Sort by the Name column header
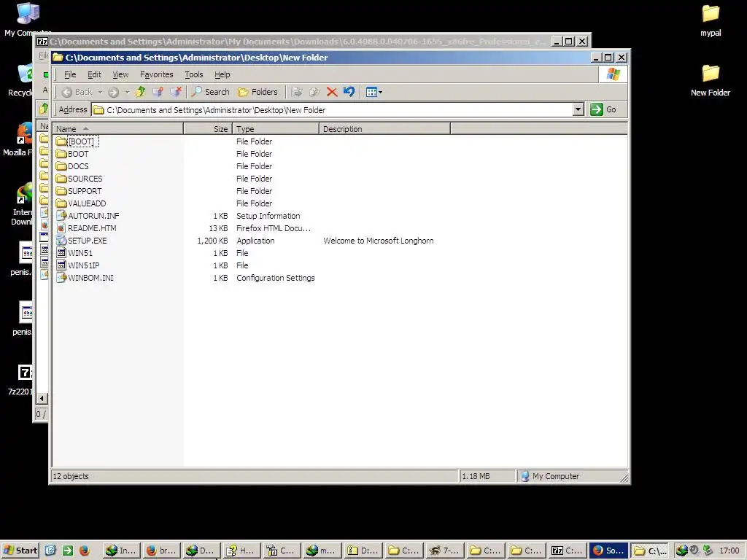This screenshot has width=747, height=560. [x=117, y=128]
